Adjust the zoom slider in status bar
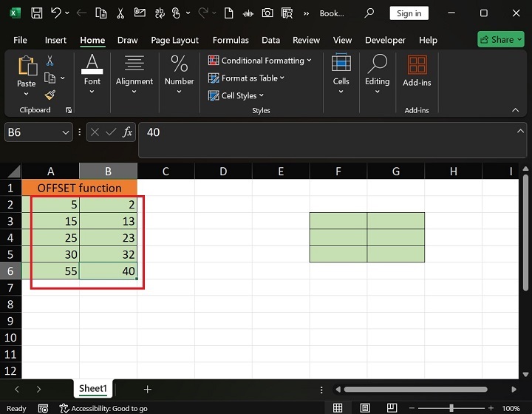 click(451, 408)
